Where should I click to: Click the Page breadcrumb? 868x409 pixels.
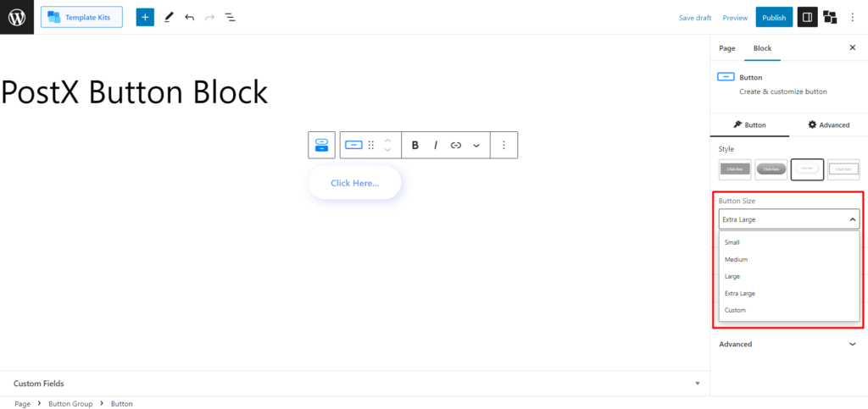point(22,404)
